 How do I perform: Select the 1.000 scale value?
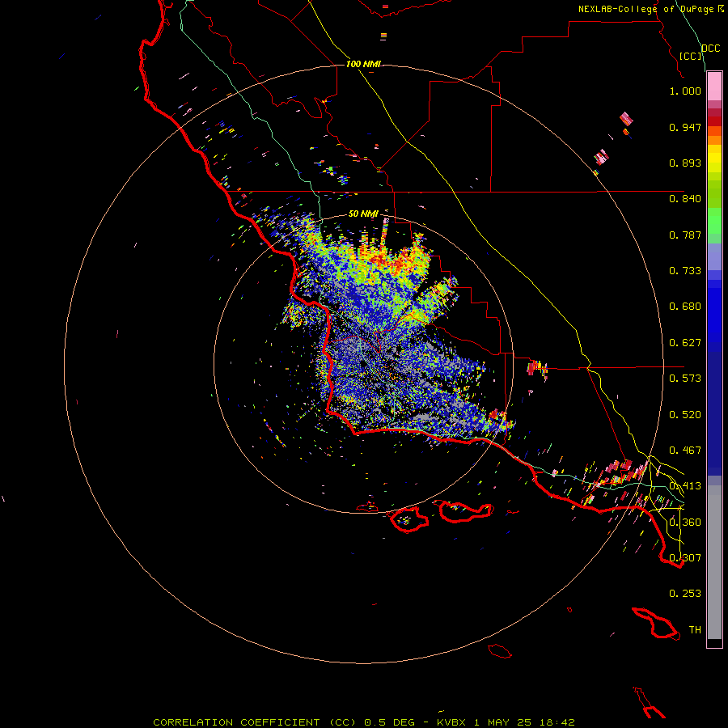[685, 91]
